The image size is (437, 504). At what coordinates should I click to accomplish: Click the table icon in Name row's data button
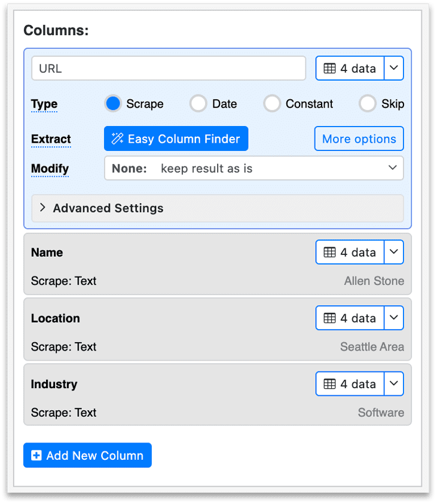point(329,253)
